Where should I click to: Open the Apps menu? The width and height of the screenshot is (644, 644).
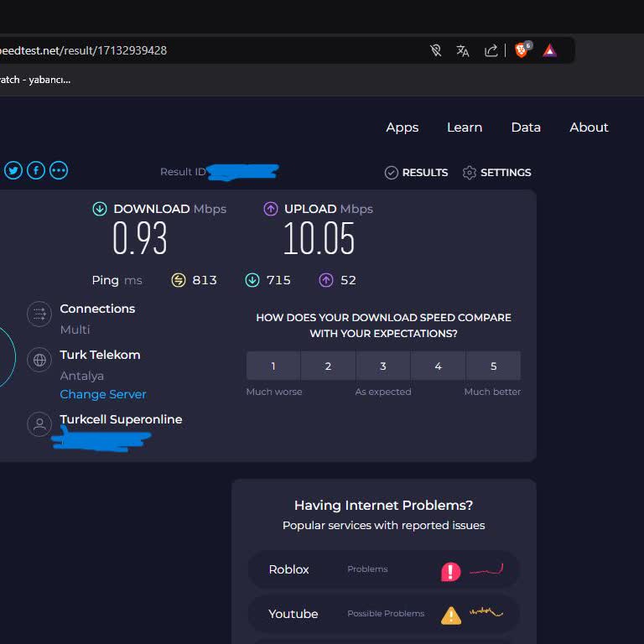pos(402,127)
